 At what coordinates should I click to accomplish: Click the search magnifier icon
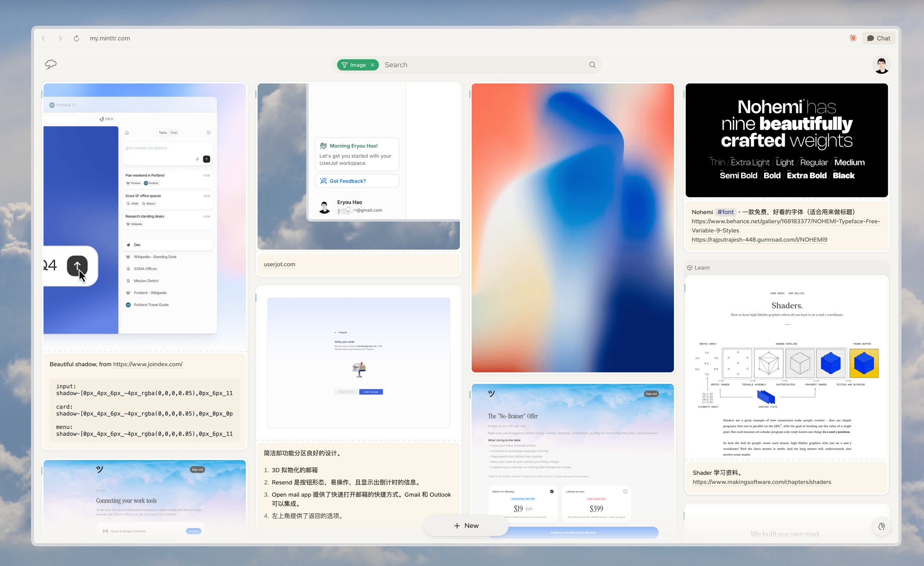[592, 65]
